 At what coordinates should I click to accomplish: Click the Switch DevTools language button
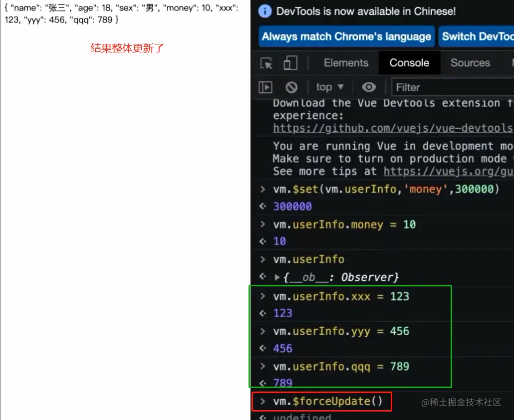coord(476,36)
